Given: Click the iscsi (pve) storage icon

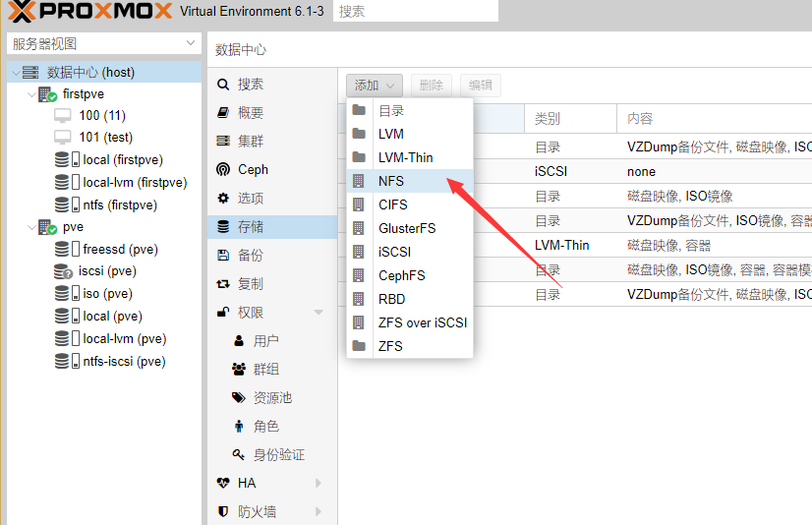Looking at the screenshot, I should point(64,271).
